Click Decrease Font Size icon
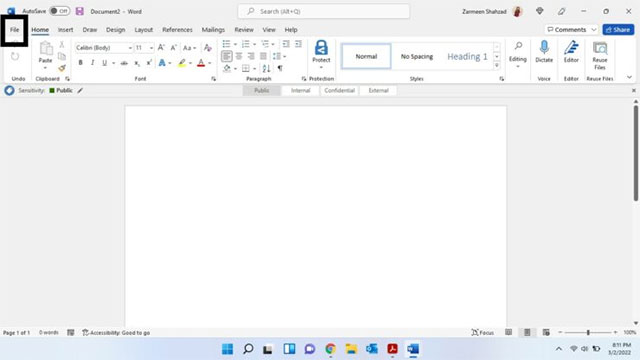Viewport: 640px width, 360px height. point(173,47)
